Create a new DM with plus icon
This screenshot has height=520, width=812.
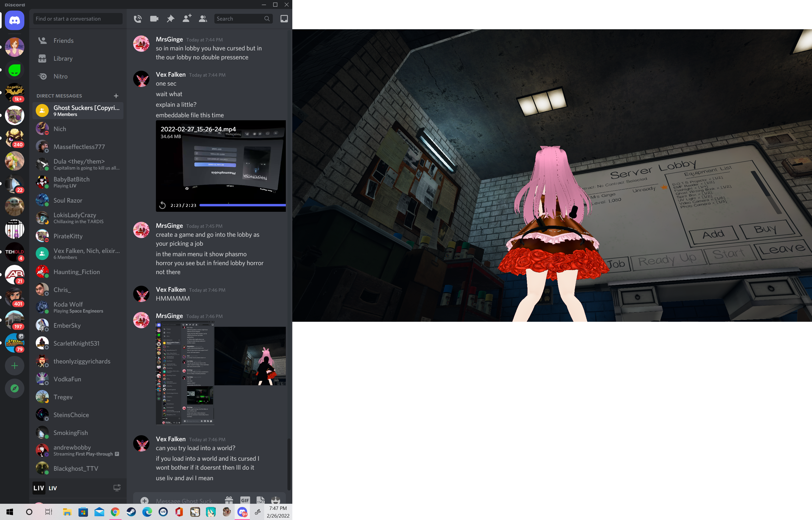click(116, 96)
